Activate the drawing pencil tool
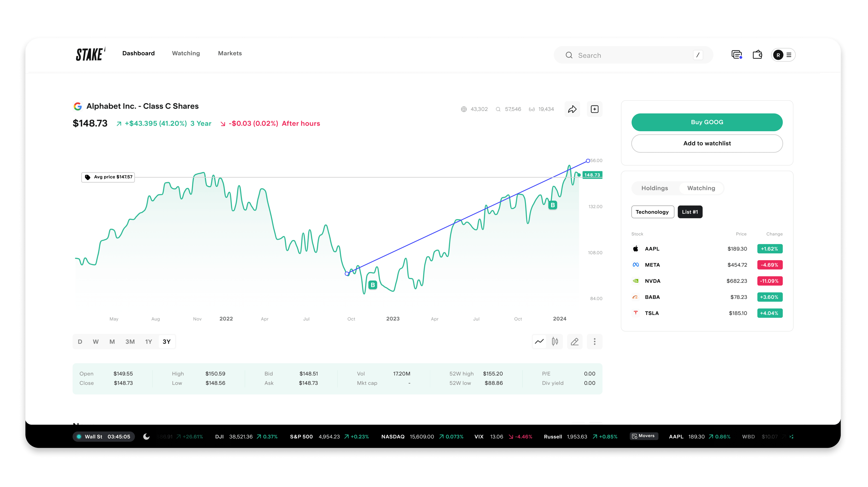868x487 pixels. tap(574, 341)
